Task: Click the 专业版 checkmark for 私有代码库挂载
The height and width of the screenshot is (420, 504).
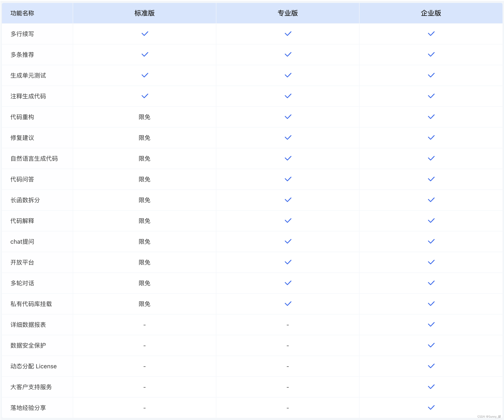Action: point(288,304)
